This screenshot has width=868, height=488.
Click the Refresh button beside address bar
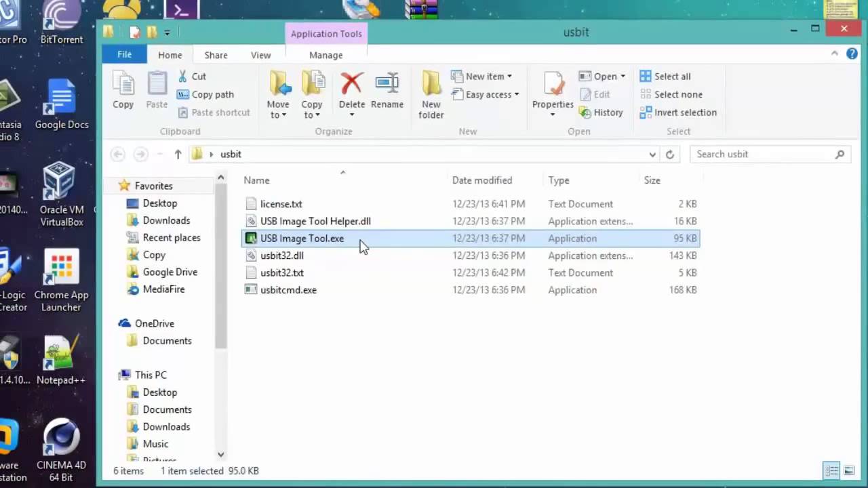[670, 155]
